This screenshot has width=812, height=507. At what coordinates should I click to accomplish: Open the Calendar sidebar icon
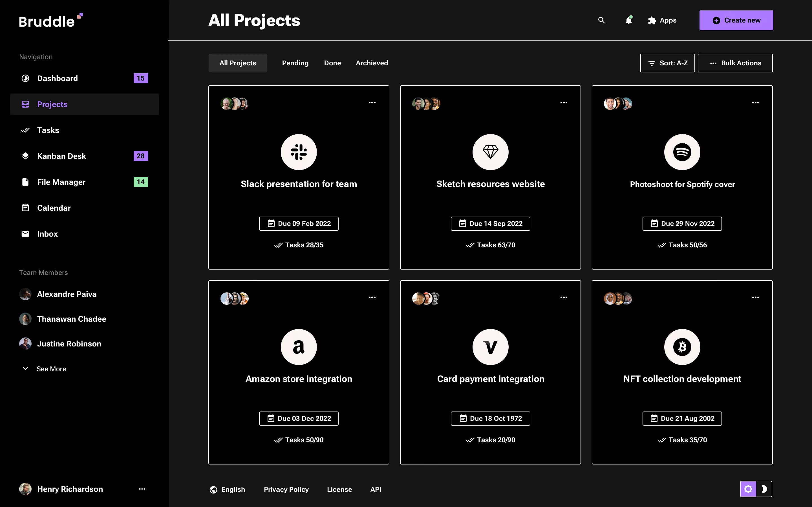coord(25,208)
